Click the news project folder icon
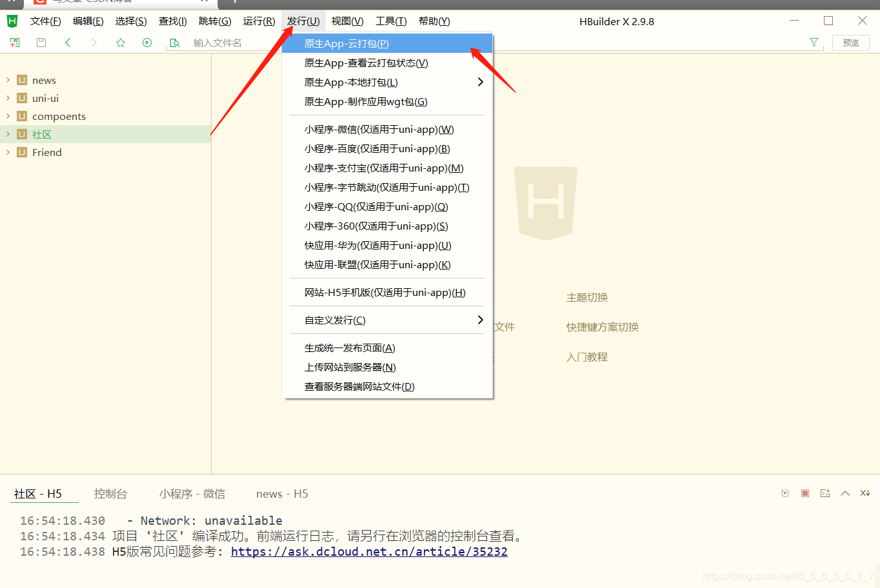This screenshot has height=588, width=880. click(22, 80)
